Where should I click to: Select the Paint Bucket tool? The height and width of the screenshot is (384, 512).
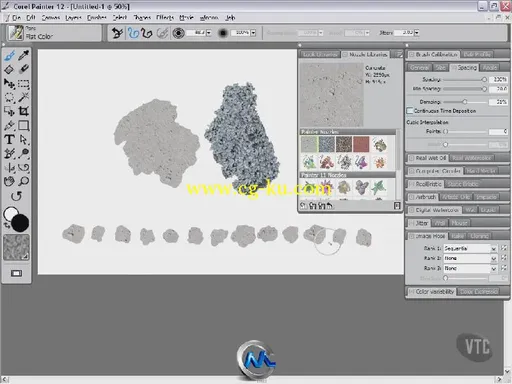coord(9,69)
